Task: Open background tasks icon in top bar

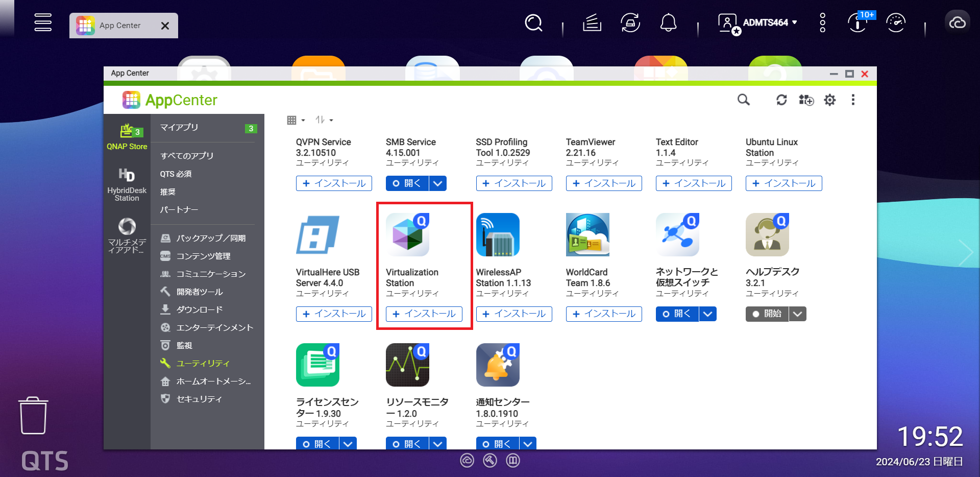Action: pyautogui.click(x=592, y=23)
